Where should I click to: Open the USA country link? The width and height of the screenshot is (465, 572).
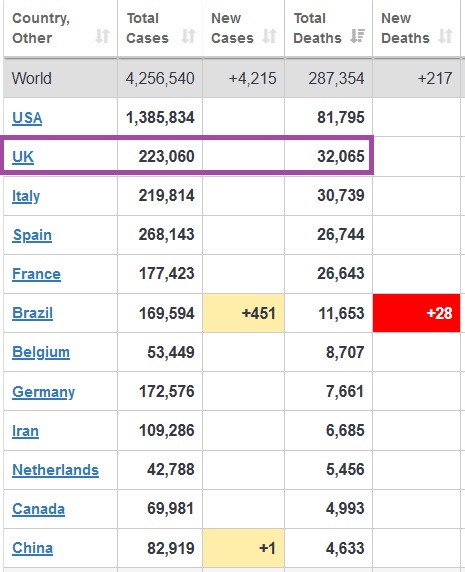27,118
